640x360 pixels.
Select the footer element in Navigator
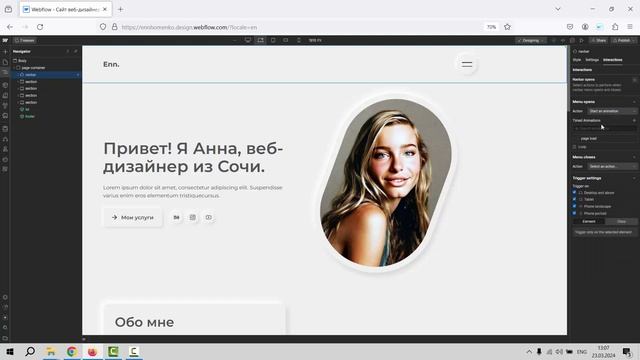(x=30, y=116)
